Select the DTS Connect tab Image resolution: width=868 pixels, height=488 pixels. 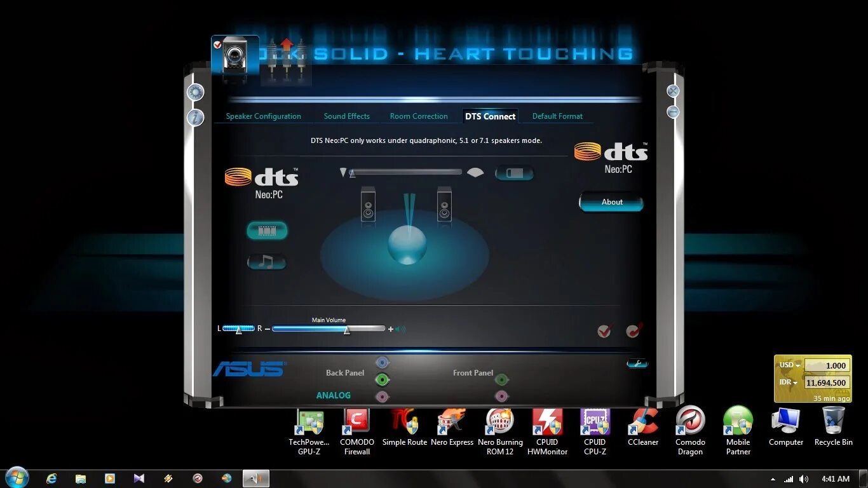pos(490,116)
